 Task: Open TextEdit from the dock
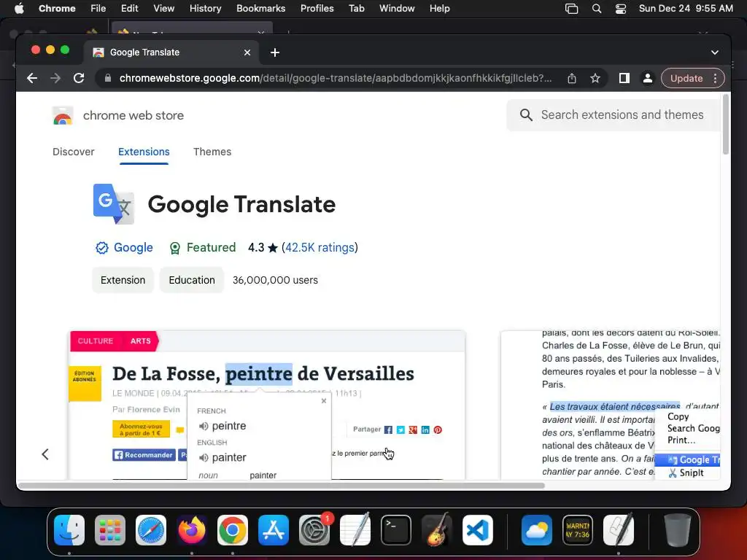click(x=355, y=530)
